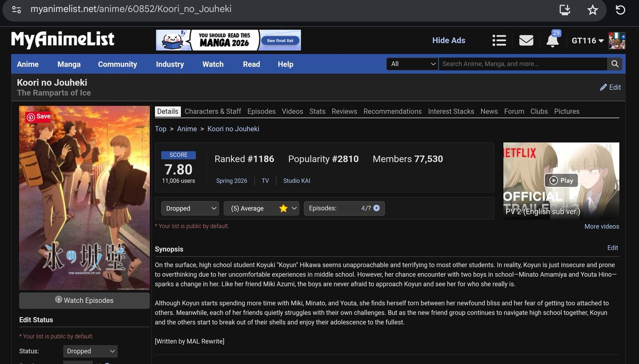Click the browser address bar URL
This screenshot has width=639, height=364.
click(x=131, y=10)
